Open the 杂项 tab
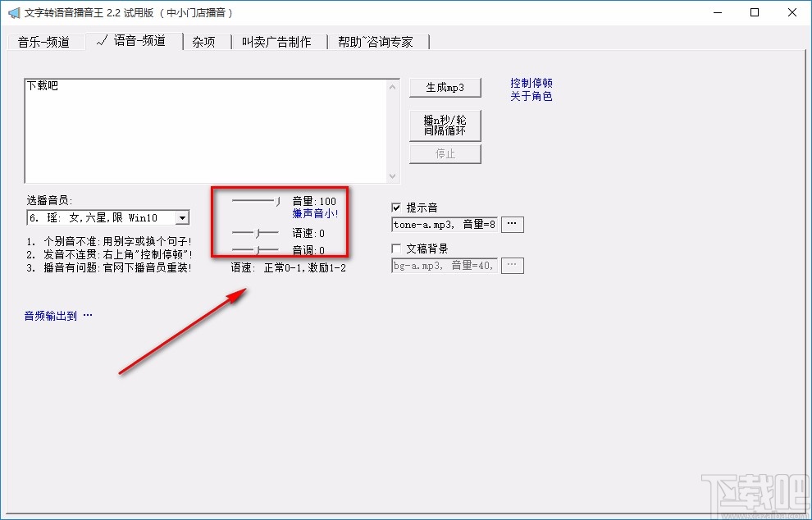This screenshot has height=520, width=812. click(203, 41)
